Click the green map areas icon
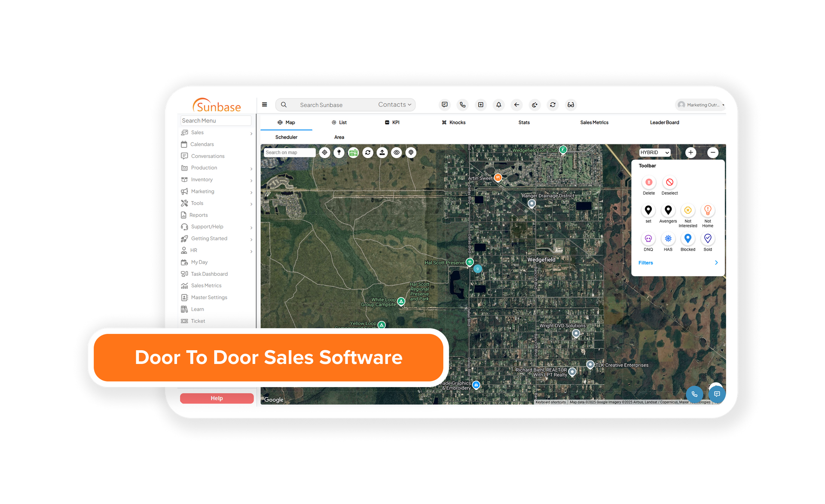 click(353, 153)
